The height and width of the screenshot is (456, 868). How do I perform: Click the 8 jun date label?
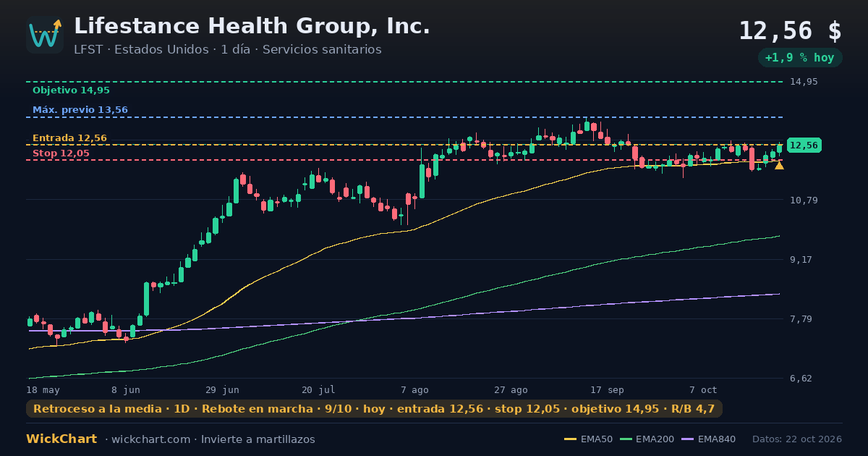click(x=126, y=389)
